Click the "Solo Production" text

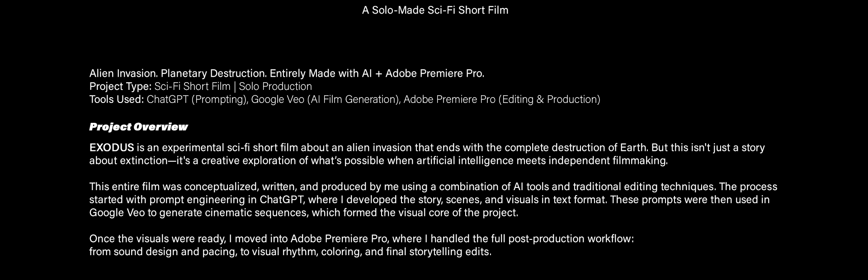[x=275, y=86]
